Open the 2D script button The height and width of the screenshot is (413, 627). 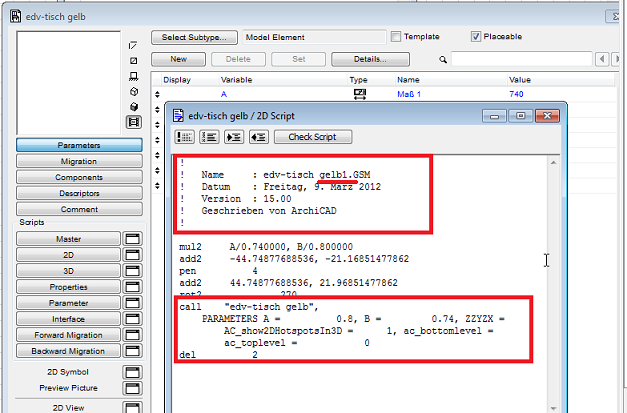68,255
